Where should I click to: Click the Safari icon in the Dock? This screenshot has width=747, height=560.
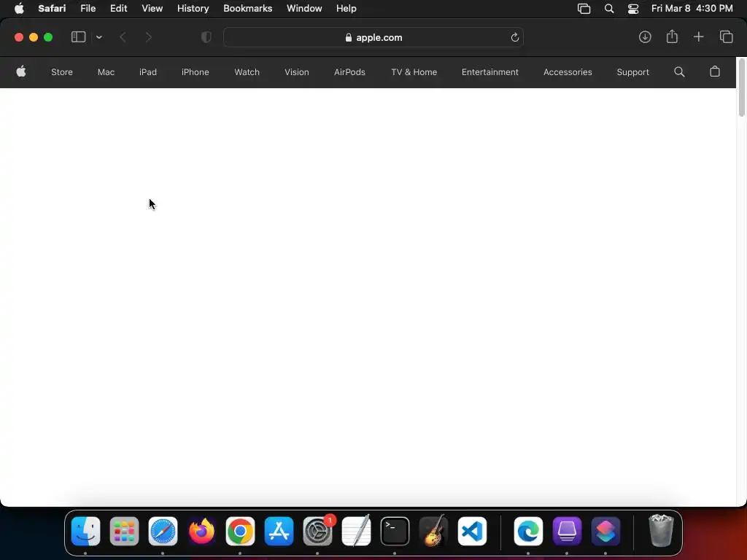(x=163, y=531)
